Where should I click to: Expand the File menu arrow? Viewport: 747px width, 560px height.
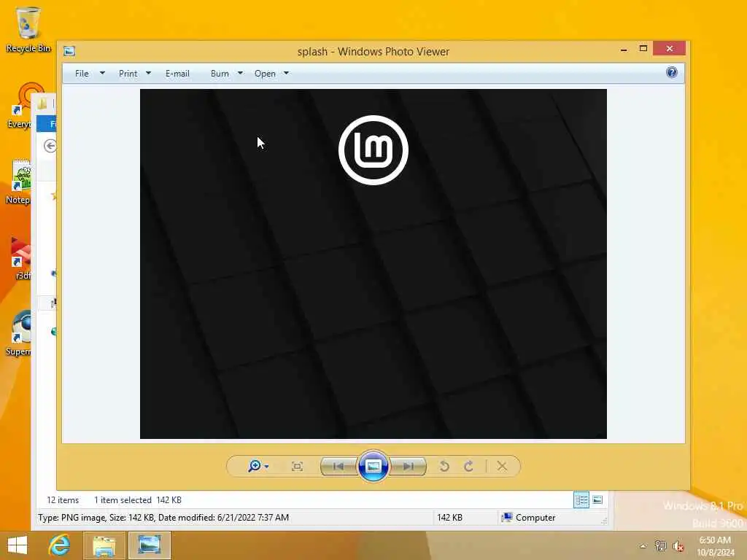pos(102,74)
